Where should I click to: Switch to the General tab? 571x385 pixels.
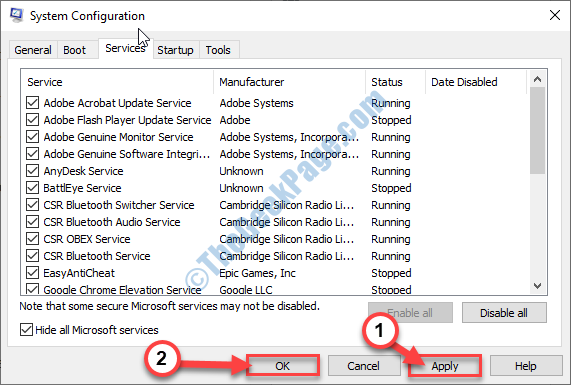coord(33,50)
